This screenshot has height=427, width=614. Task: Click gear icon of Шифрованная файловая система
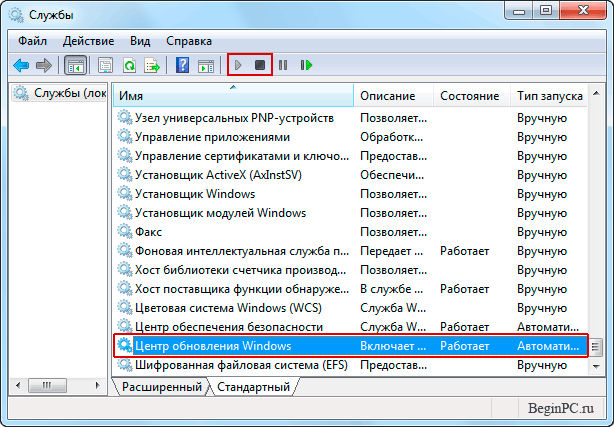(125, 364)
